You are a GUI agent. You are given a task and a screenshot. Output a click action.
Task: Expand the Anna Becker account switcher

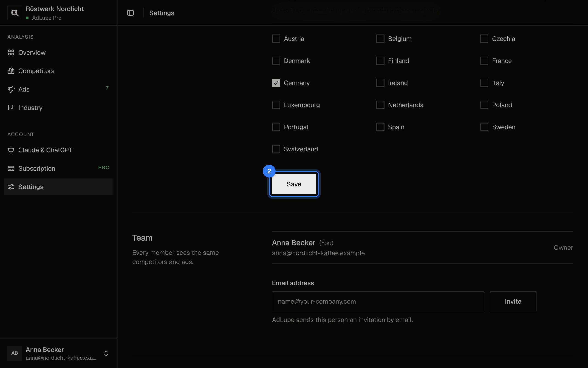point(106,353)
